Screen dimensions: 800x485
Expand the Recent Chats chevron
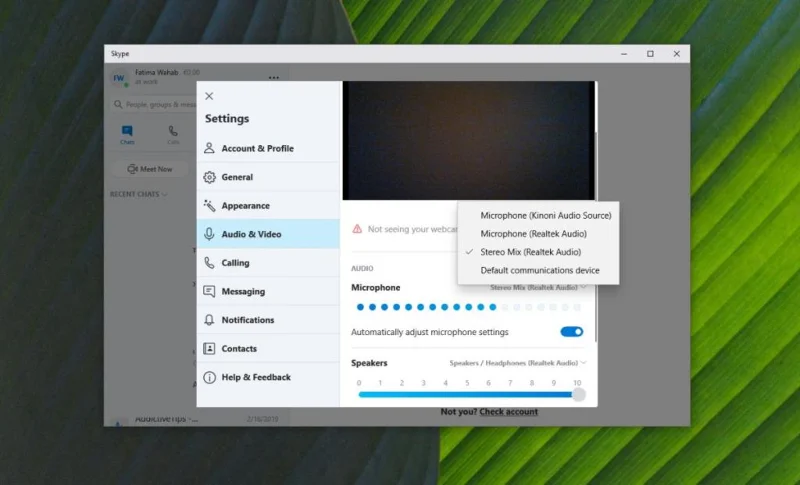tap(164, 194)
